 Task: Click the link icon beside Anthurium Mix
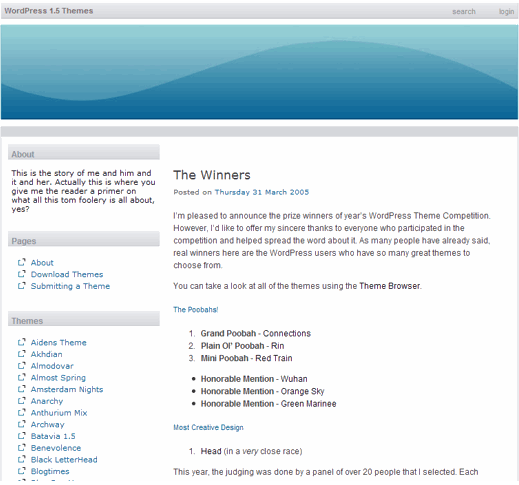pyautogui.click(x=22, y=412)
